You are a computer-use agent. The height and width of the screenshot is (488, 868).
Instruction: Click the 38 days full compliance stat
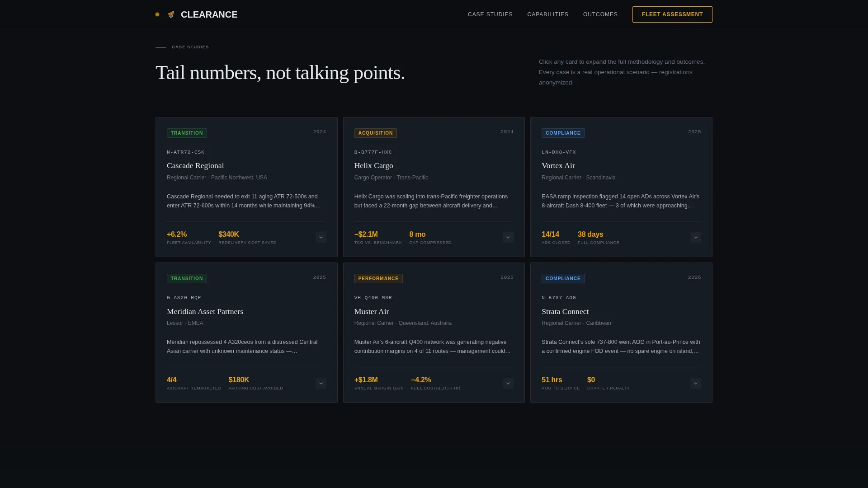(x=599, y=238)
